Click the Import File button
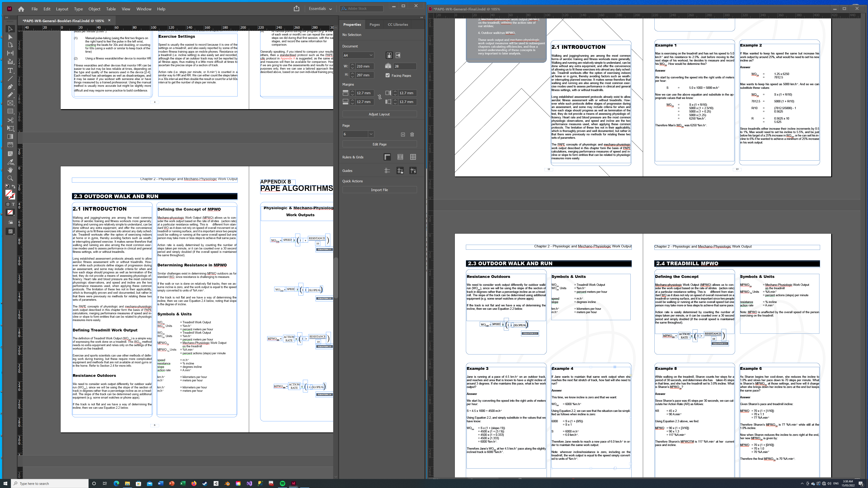 coord(380,190)
